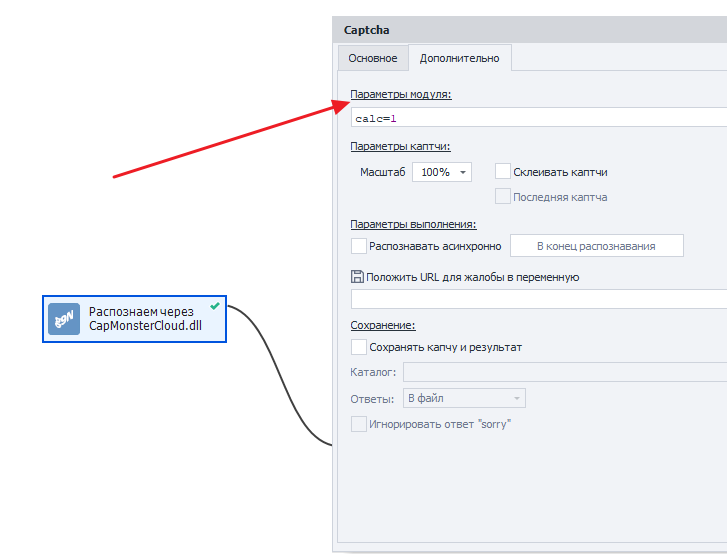Click Положить URL для жалобы в переменную text
The image size is (727, 554).
(x=472, y=277)
